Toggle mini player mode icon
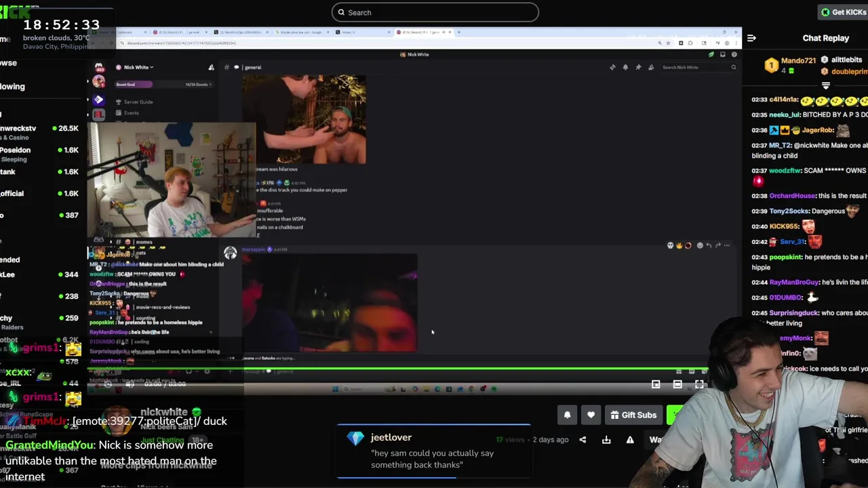This screenshot has height=488, width=868. click(x=656, y=384)
